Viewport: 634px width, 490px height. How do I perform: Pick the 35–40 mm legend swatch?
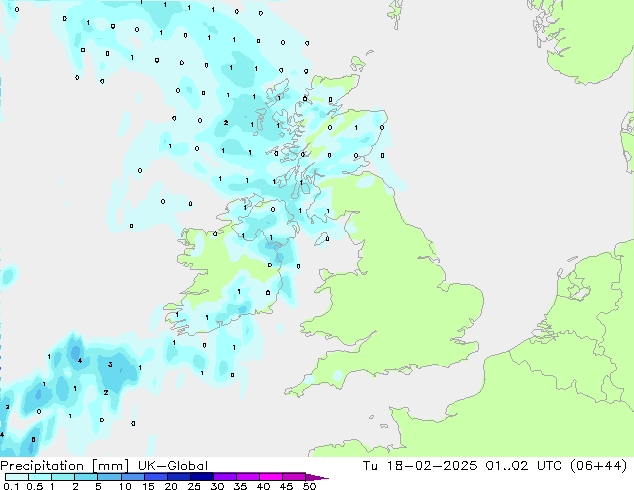[x=248, y=477]
